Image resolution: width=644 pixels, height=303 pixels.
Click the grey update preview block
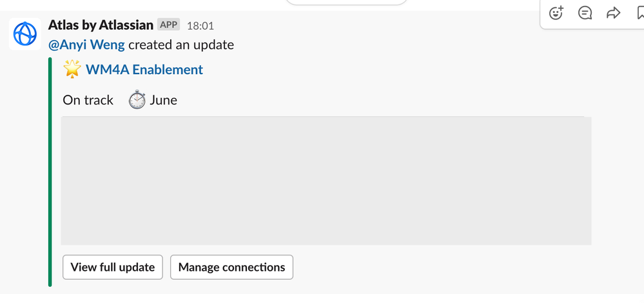(x=326, y=181)
